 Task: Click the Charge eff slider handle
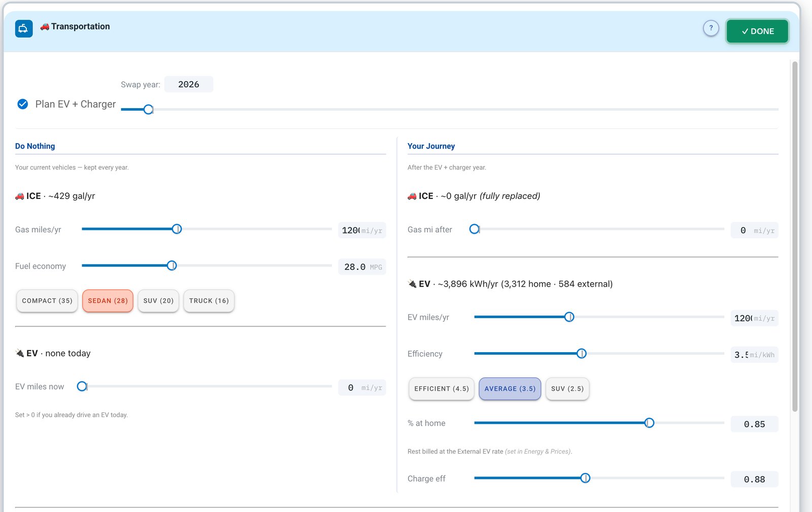pyautogui.click(x=585, y=478)
